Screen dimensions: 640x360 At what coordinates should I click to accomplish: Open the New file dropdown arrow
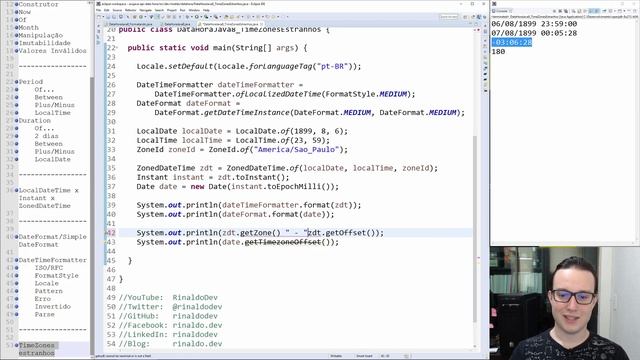(x=103, y=17)
